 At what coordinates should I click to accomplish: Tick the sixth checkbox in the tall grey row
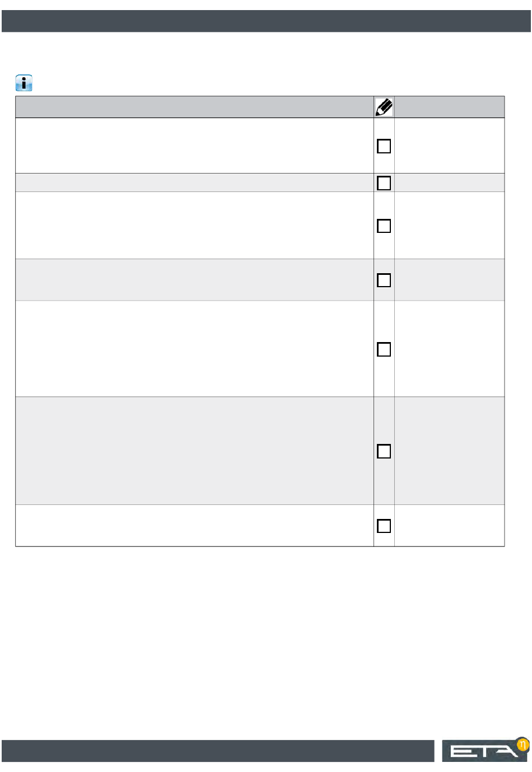pos(384,451)
